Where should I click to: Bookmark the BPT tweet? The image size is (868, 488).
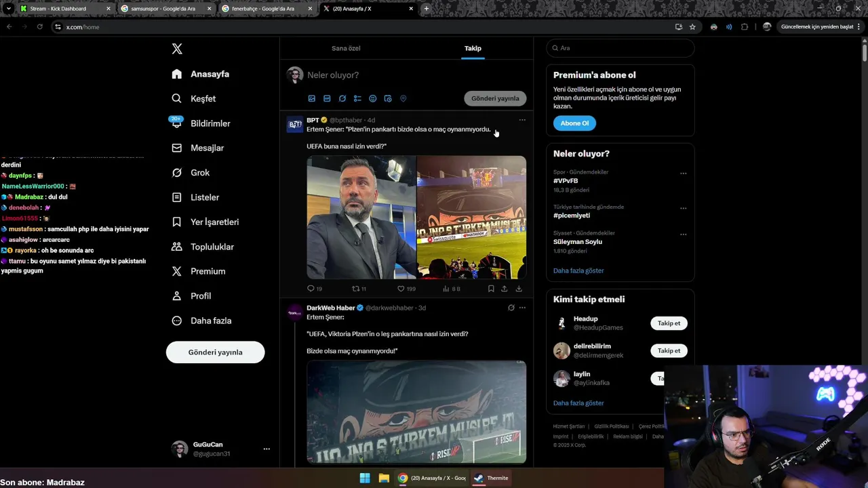(x=491, y=289)
